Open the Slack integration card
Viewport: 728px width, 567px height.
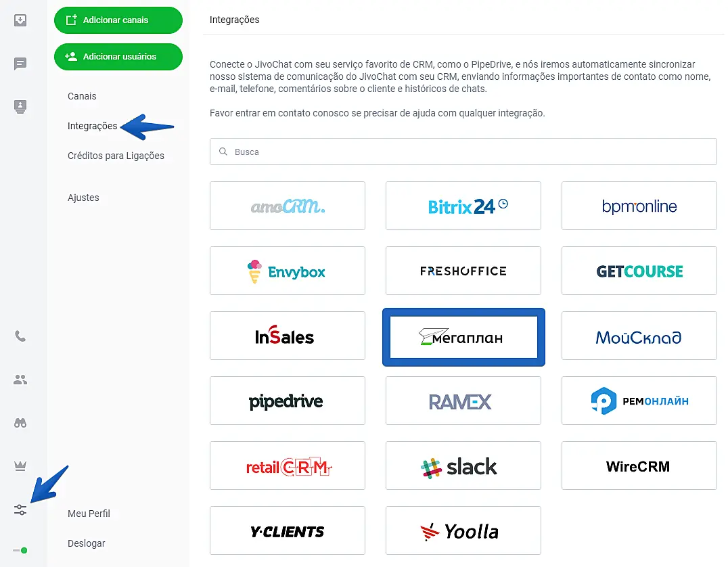pos(463,466)
